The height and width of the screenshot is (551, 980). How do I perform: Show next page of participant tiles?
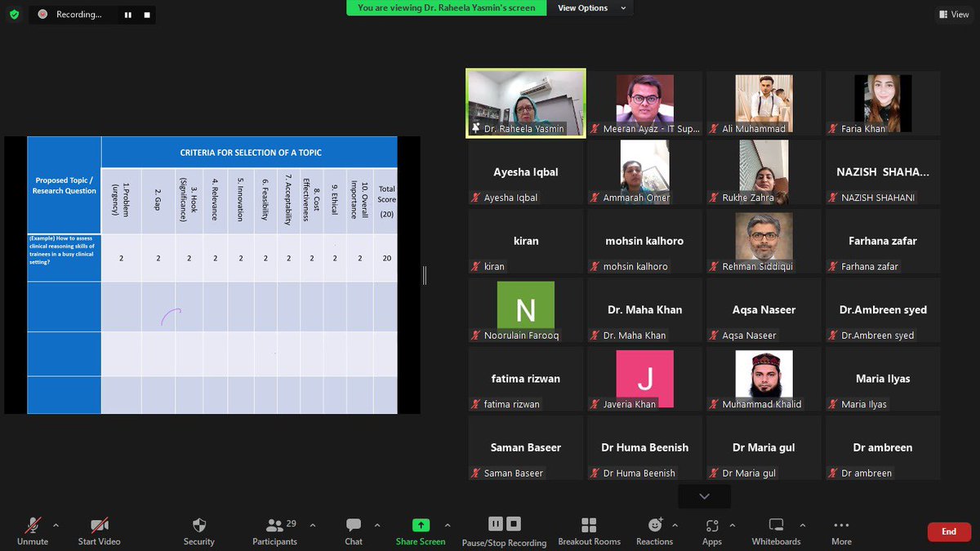tap(704, 496)
